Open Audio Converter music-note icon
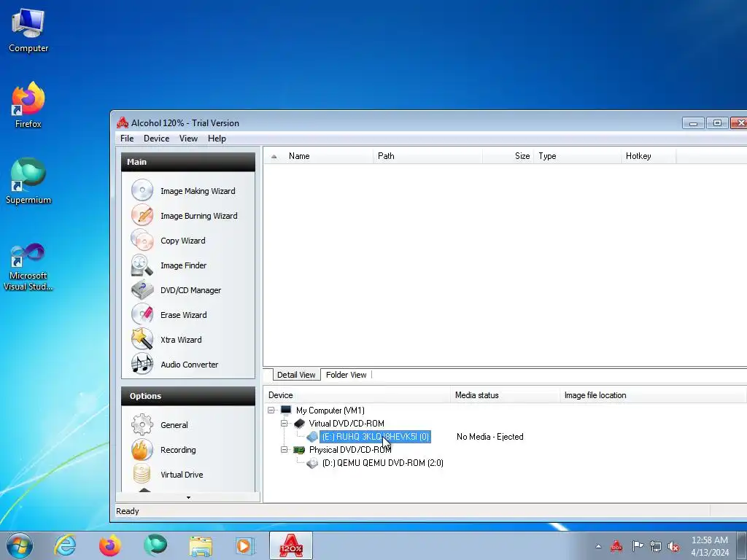 (x=142, y=365)
